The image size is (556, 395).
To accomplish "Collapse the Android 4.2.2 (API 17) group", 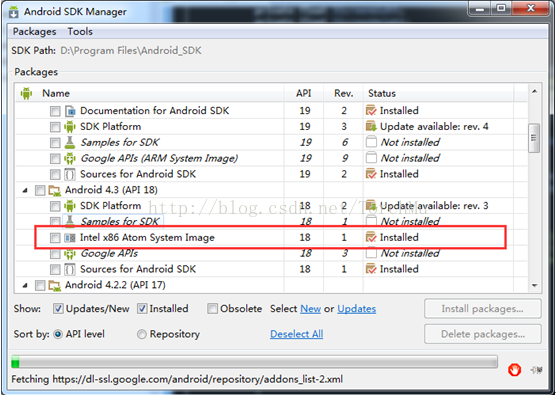I will point(25,285).
